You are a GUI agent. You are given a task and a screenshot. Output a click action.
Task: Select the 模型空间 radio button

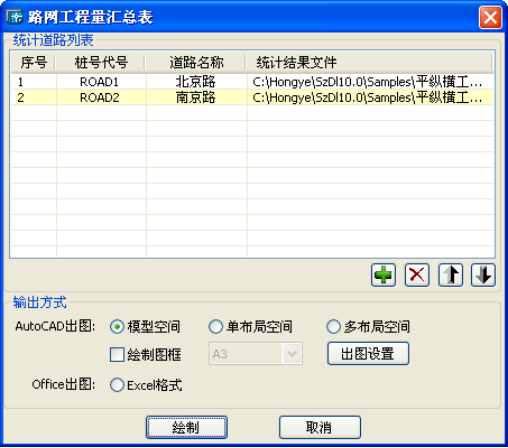click(x=117, y=327)
